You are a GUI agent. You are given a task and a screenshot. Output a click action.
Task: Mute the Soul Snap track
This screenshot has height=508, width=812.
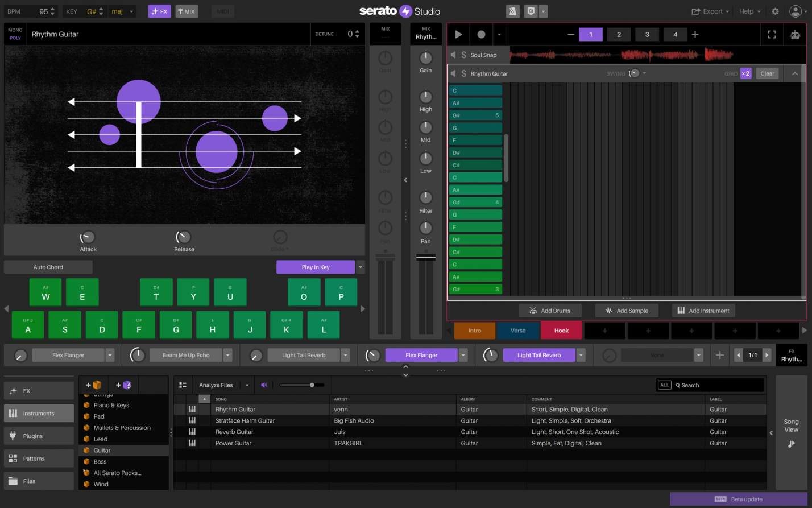click(452, 55)
